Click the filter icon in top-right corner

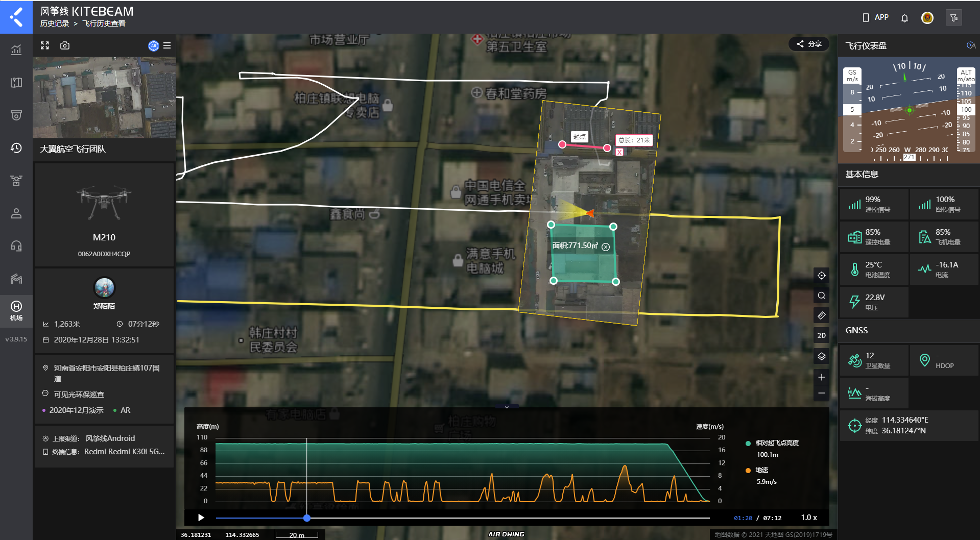pyautogui.click(x=954, y=18)
